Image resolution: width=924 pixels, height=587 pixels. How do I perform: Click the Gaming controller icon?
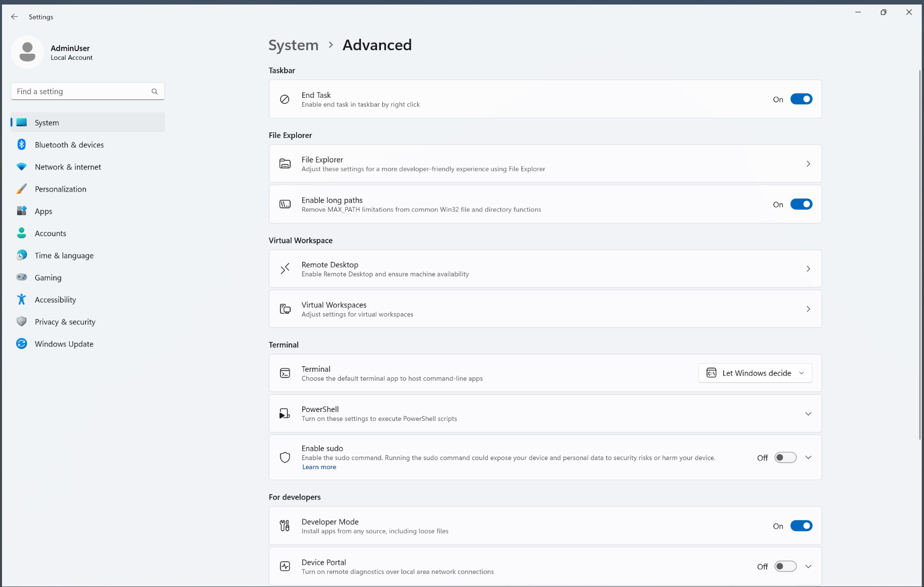click(x=22, y=277)
